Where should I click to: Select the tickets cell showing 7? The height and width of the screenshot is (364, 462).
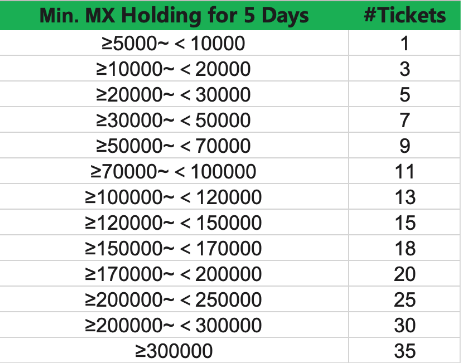[405, 120]
